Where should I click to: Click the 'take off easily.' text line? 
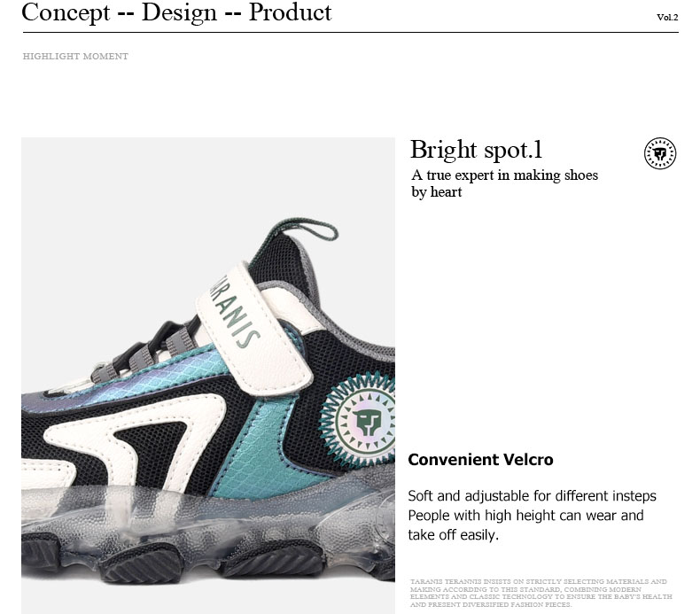click(x=453, y=534)
